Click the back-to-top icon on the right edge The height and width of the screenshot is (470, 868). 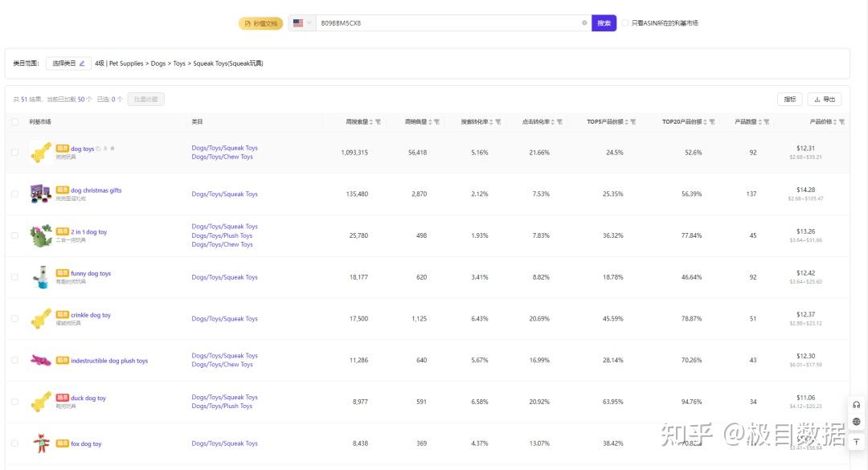point(857,442)
